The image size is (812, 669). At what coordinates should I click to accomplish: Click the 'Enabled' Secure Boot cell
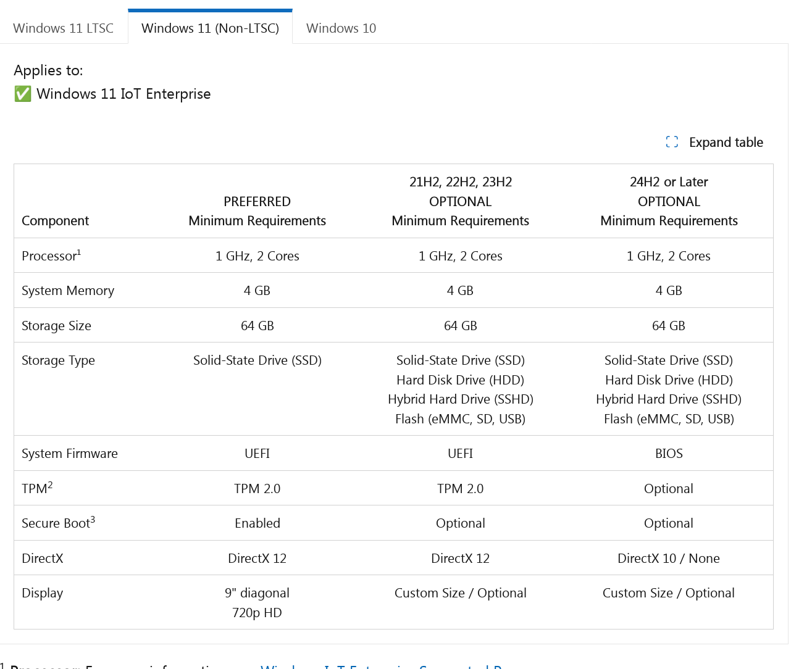click(257, 523)
